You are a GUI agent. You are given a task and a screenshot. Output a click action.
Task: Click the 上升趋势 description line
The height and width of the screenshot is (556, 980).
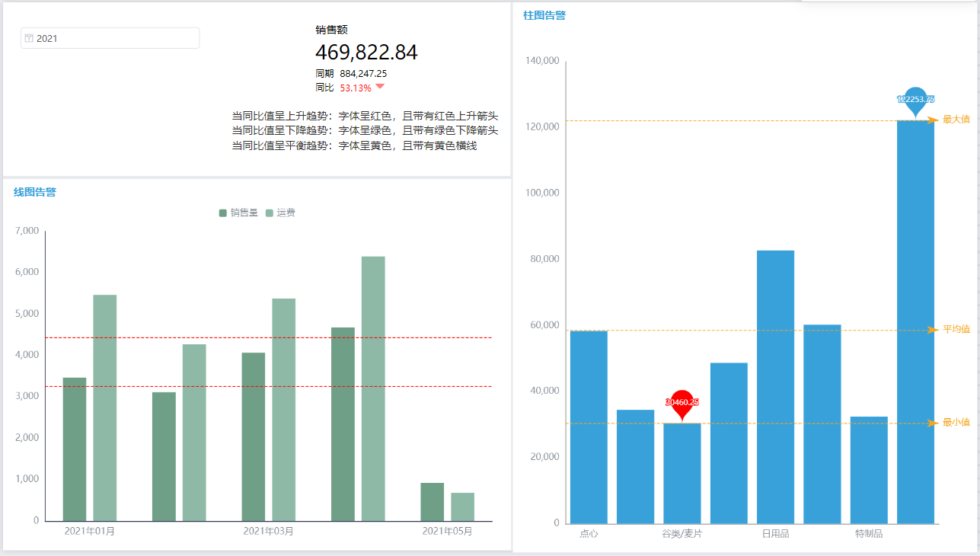click(365, 117)
